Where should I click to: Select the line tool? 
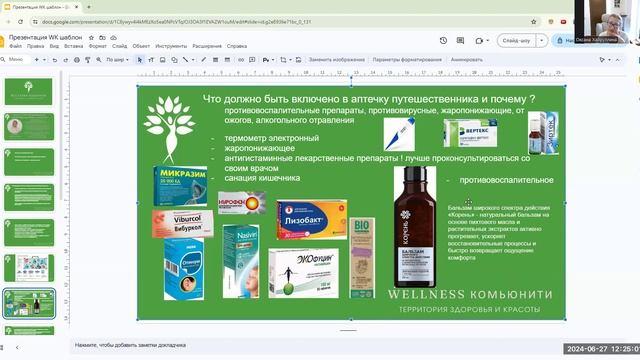186,60
